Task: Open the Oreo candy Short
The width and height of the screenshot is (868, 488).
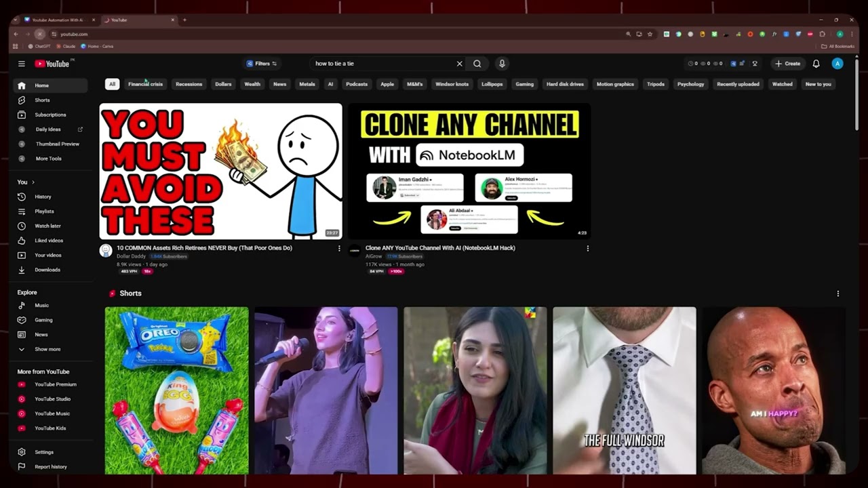Action: [x=177, y=390]
